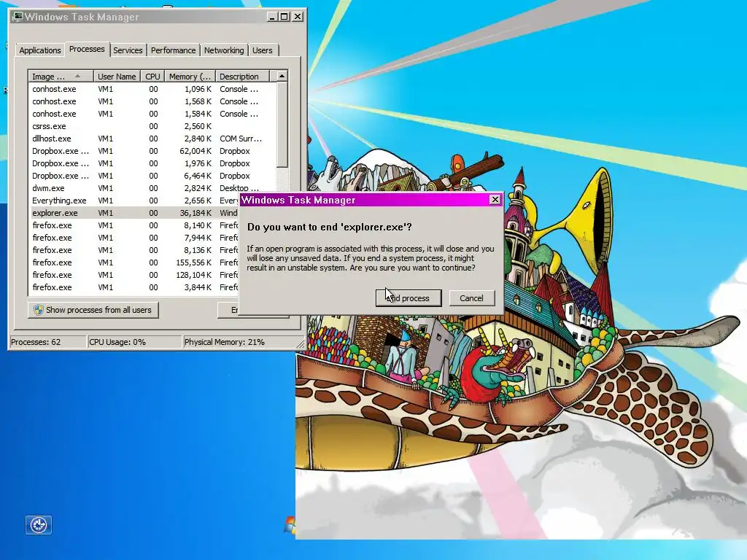
Task: Select the Dropbox.exe row using 1,976 K
Action: tap(152, 163)
